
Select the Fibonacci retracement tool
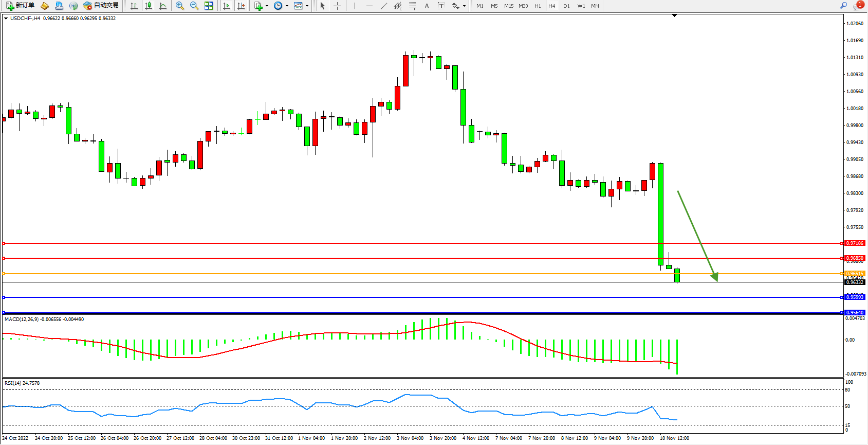pyautogui.click(x=412, y=6)
